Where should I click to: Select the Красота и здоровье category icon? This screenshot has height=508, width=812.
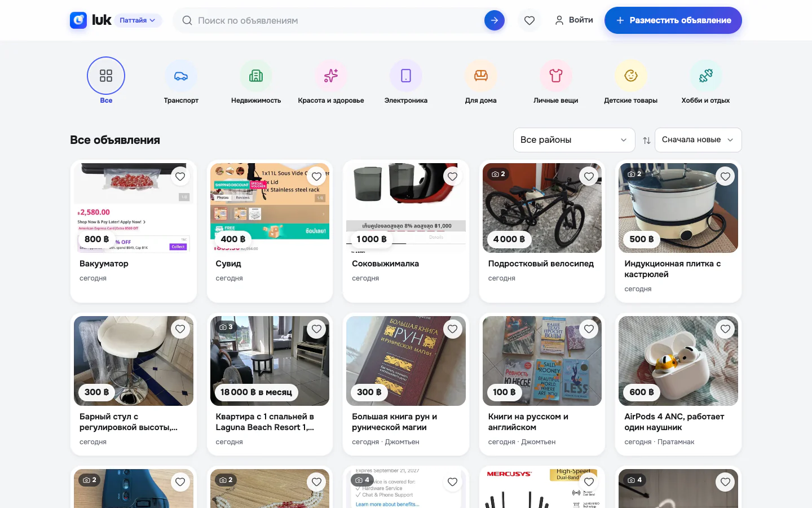point(331,76)
